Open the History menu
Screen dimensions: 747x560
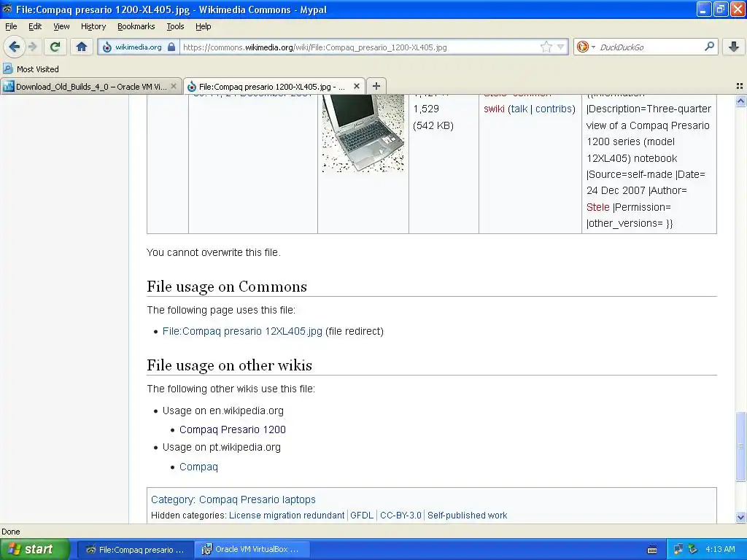(x=93, y=26)
